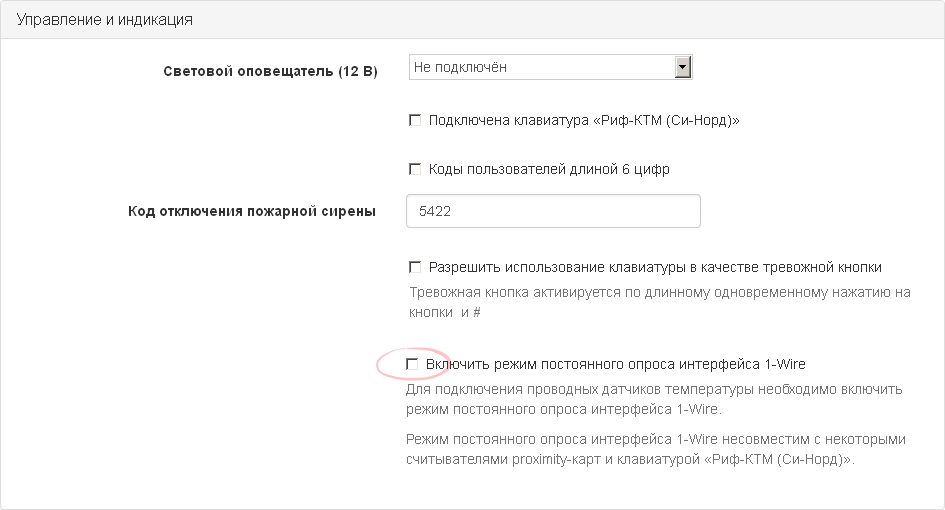
Task: Click «Включить режим постоянного опроса интерфейса 1-Wire» label
Action: tap(615, 364)
